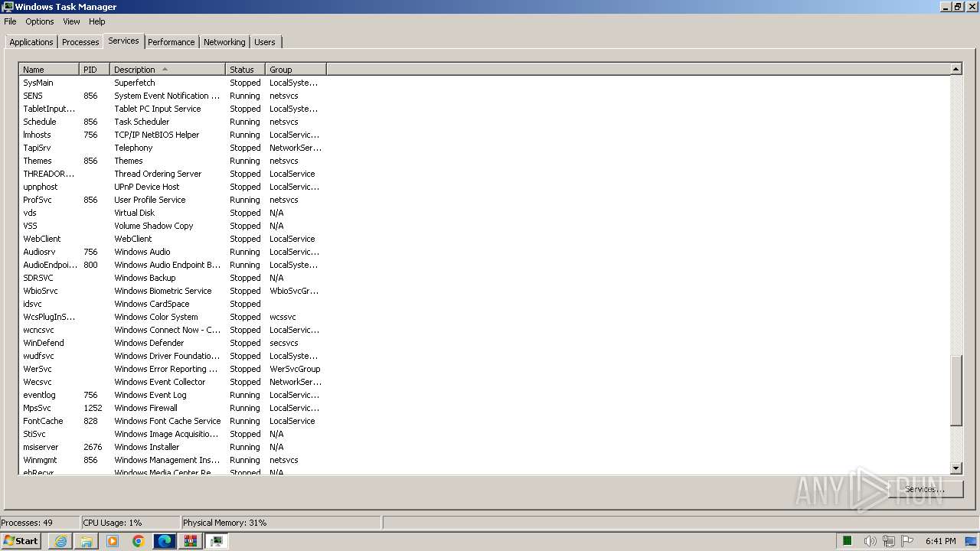The image size is (980, 551).
Task: Launch Windows Media Player from taskbar
Action: [x=113, y=541]
